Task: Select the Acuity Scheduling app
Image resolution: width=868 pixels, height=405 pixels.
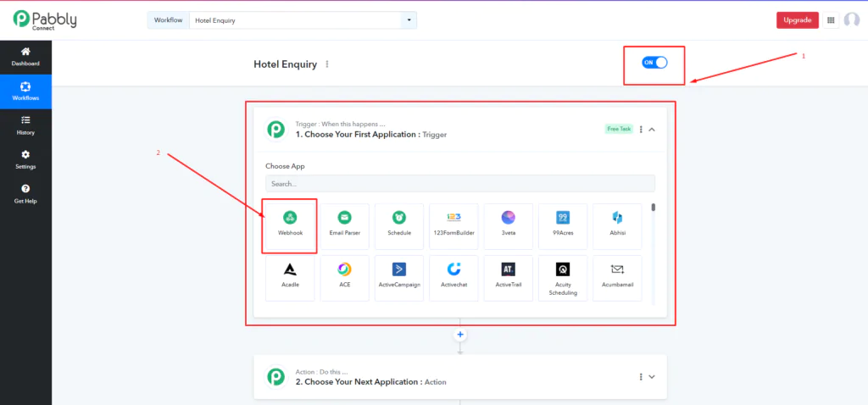Action: pos(563,278)
